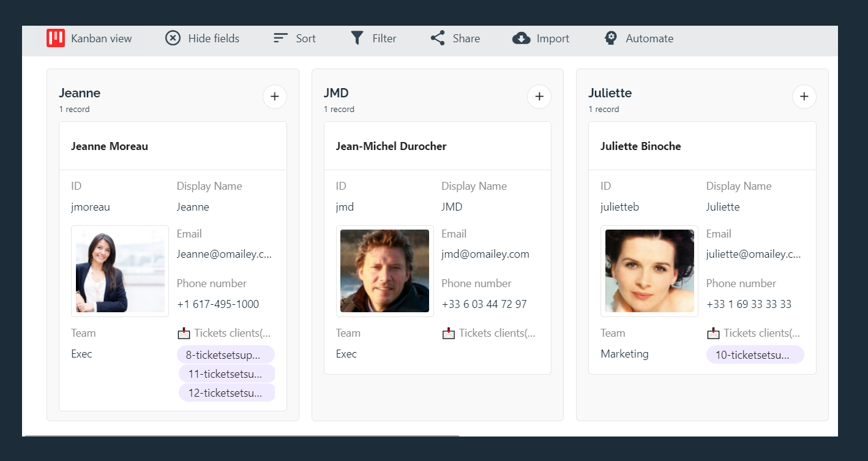Click the Filter funnel icon
Viewport: 868px width, 461px height.
click(x=357, y=38)
